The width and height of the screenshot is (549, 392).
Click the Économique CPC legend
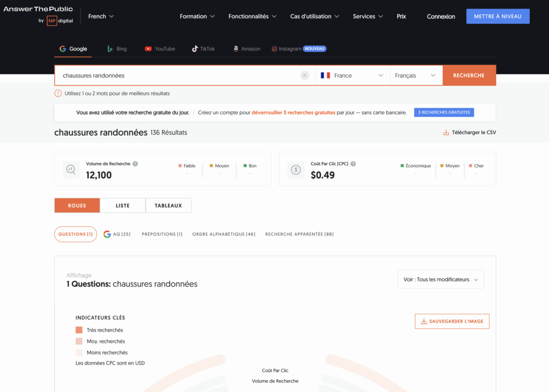click(x=416, y=166)
